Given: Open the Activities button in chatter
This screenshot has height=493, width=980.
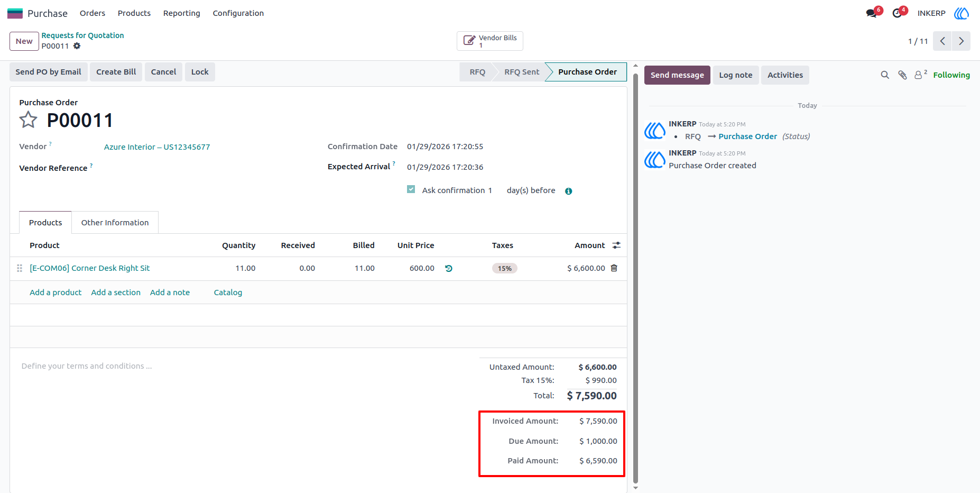Looking at the screenshot, I should pos(785,75).
